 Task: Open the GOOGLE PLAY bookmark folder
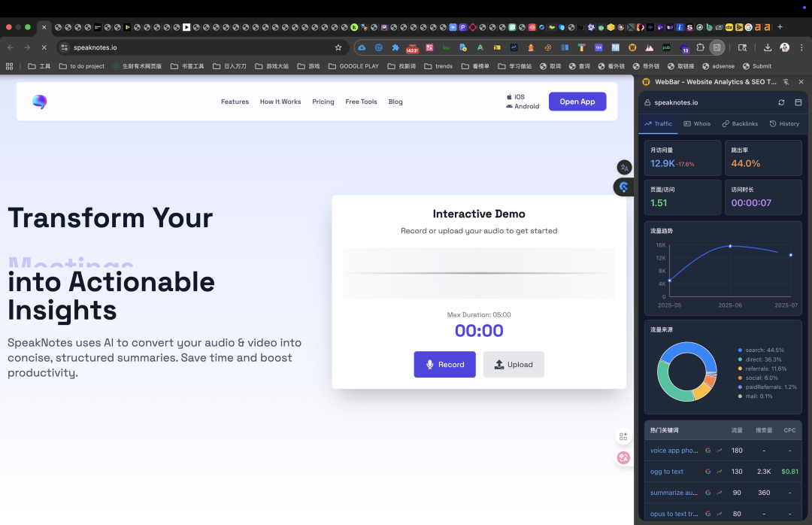point(353,66)
